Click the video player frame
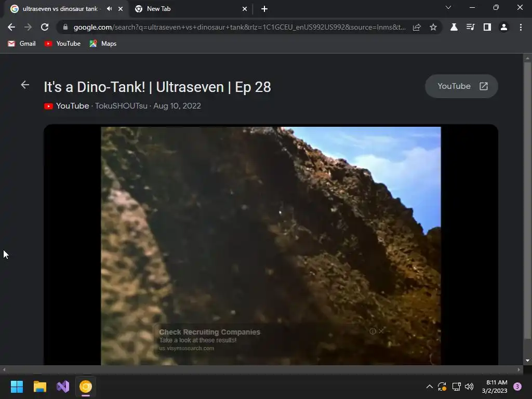 click(271, 246)
